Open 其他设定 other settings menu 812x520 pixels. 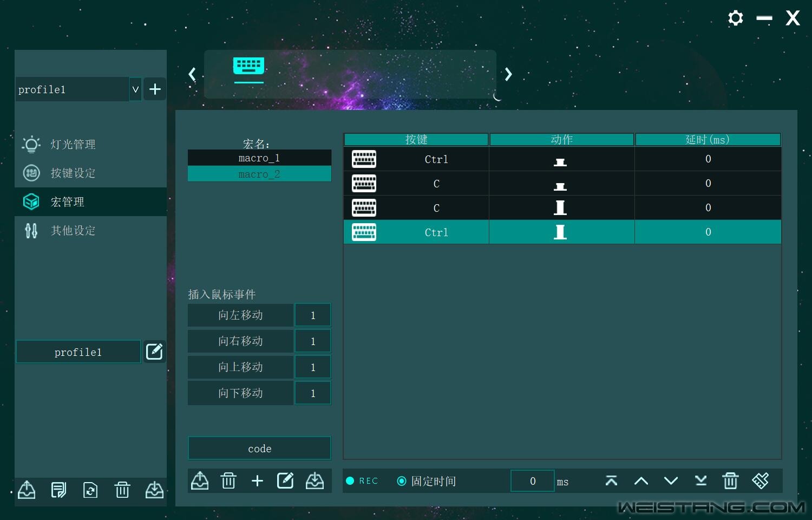[x=90, y=230]
